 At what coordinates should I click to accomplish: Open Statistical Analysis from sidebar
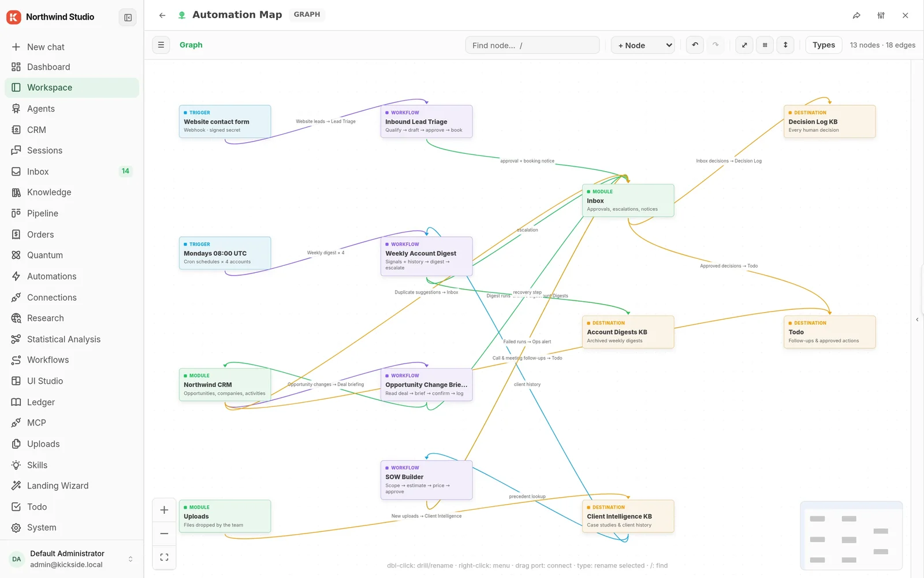(x=72, y=339)
